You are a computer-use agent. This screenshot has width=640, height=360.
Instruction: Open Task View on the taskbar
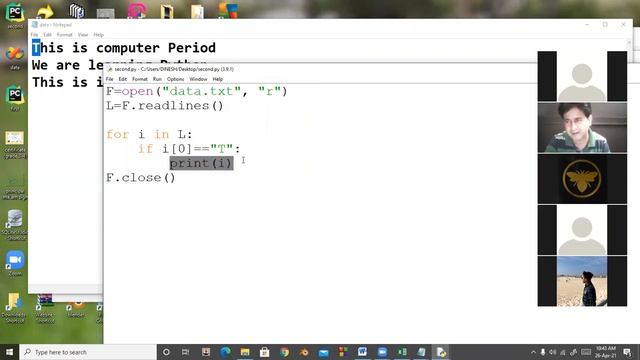[185, 352]
